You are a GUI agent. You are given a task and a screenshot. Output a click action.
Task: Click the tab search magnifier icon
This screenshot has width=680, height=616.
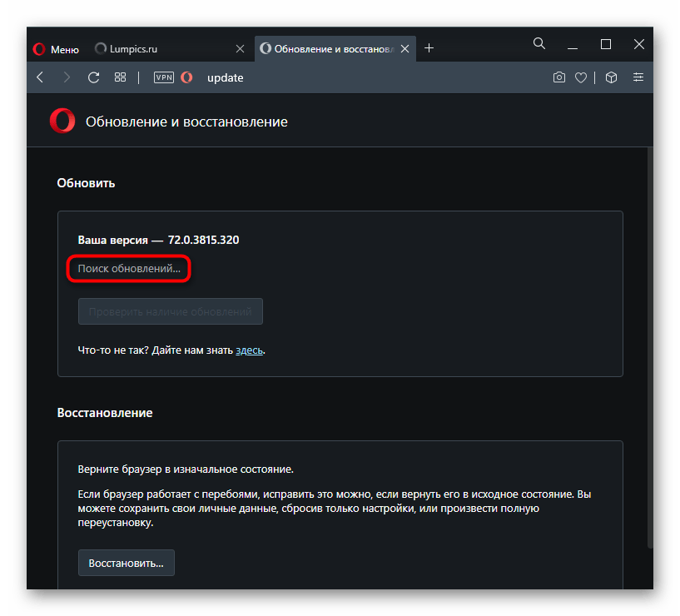click(539, 44)
